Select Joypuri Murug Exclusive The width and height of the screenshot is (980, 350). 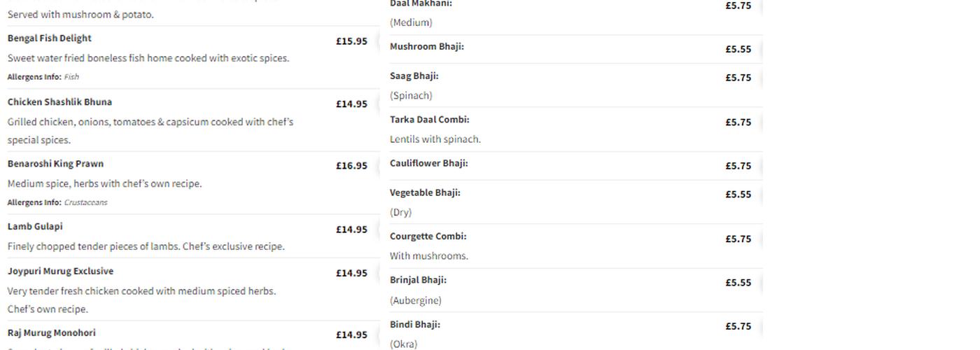60,272
